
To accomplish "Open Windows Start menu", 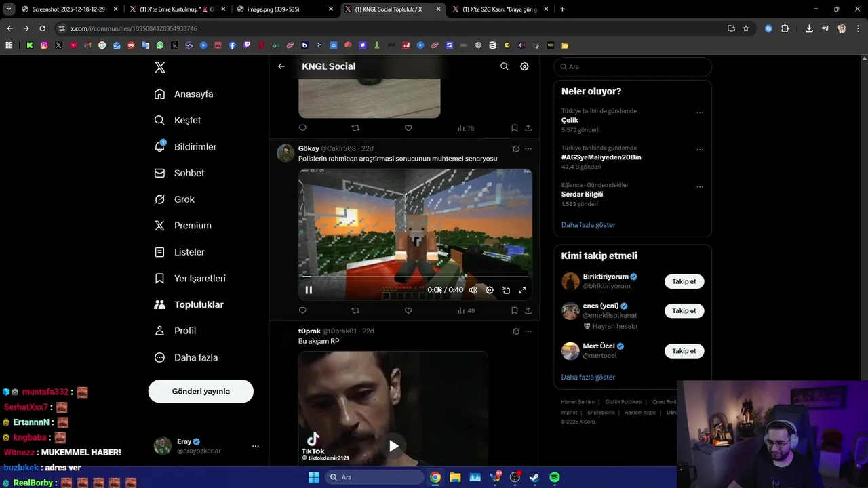I will pos(314,477).
